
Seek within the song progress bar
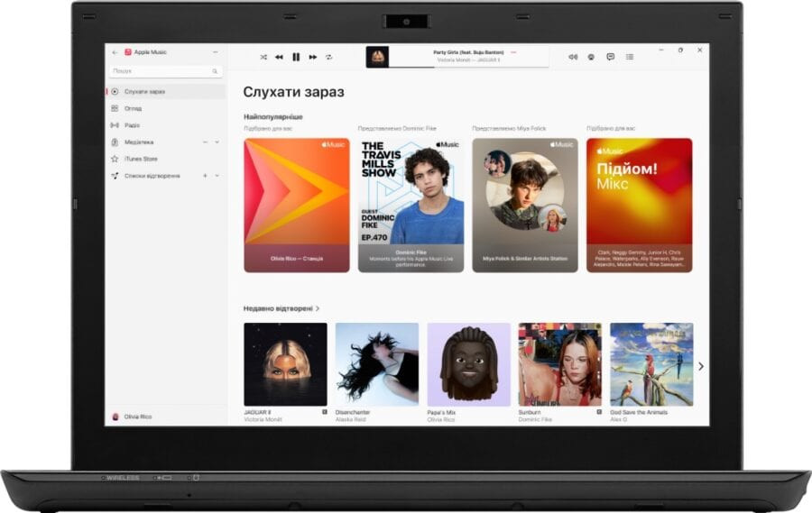pyautogui.click(x=468, y=67)
